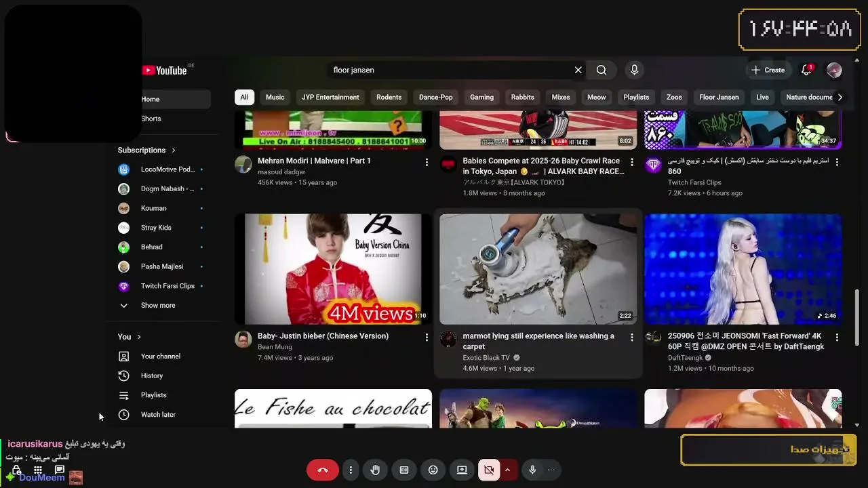The width and height of the screenshot is (868, 488).
Task: Open options for marmot carpet video
Action: coord(632,337)
